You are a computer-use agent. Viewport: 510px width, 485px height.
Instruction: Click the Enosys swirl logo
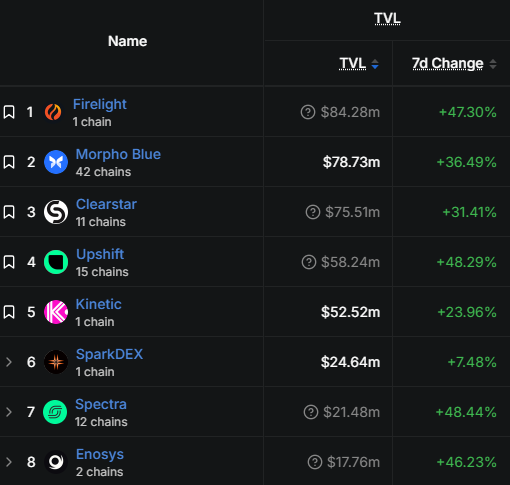point(56,462)
